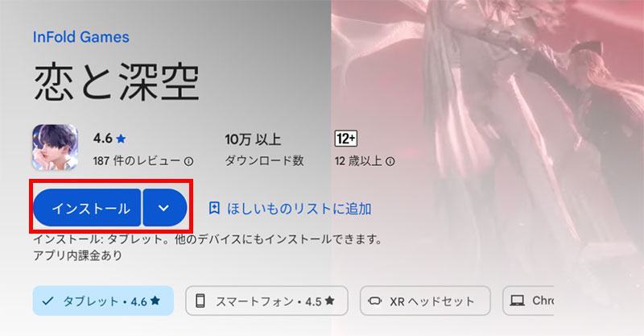Click the checkmark icon on タブレット chip

[47, 301]
